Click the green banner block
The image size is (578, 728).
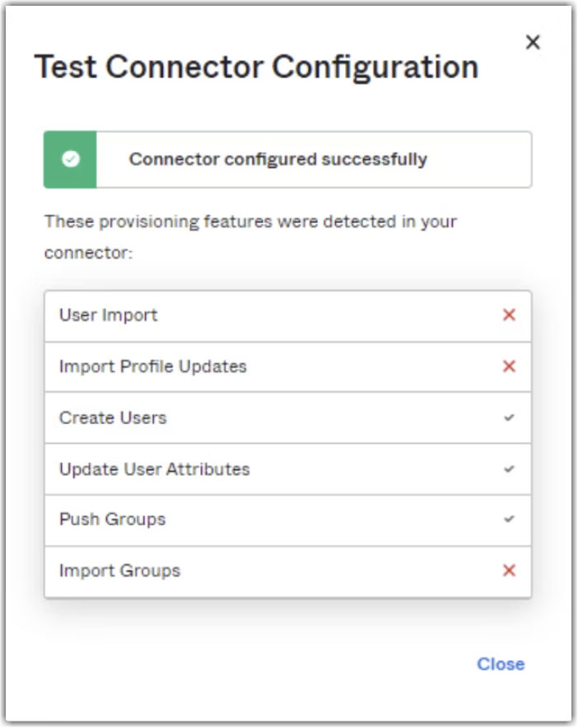pos(70,160)
